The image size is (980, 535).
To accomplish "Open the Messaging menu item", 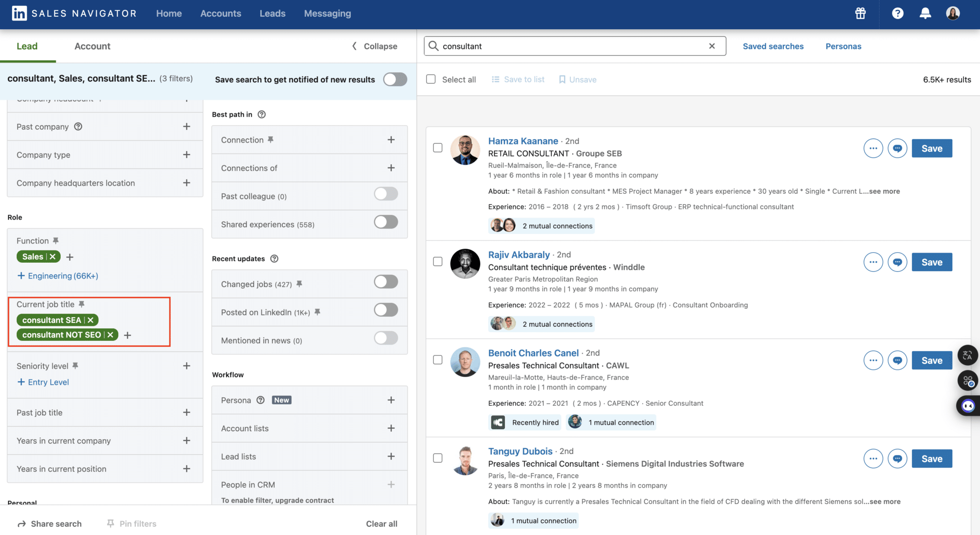I will point(327,13).
